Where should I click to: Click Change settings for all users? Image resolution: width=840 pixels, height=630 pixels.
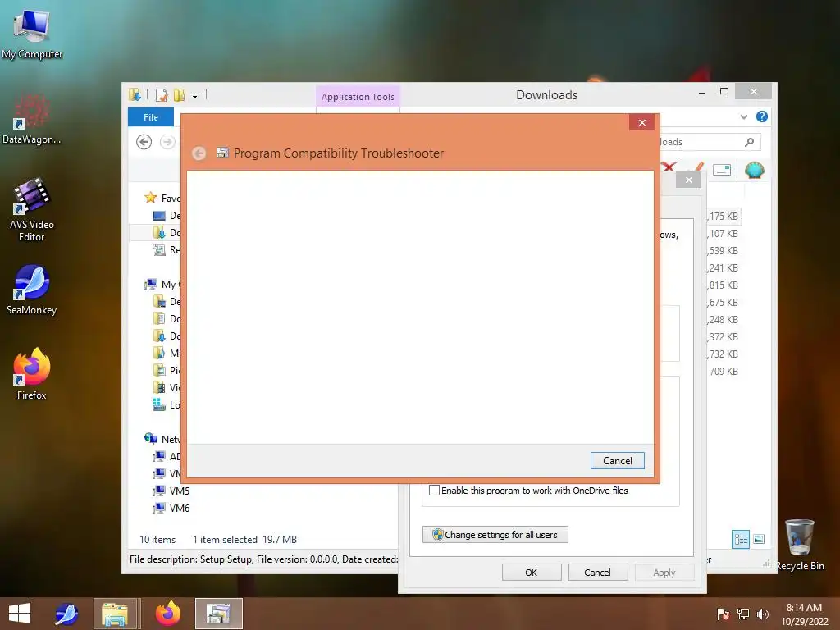495,535
